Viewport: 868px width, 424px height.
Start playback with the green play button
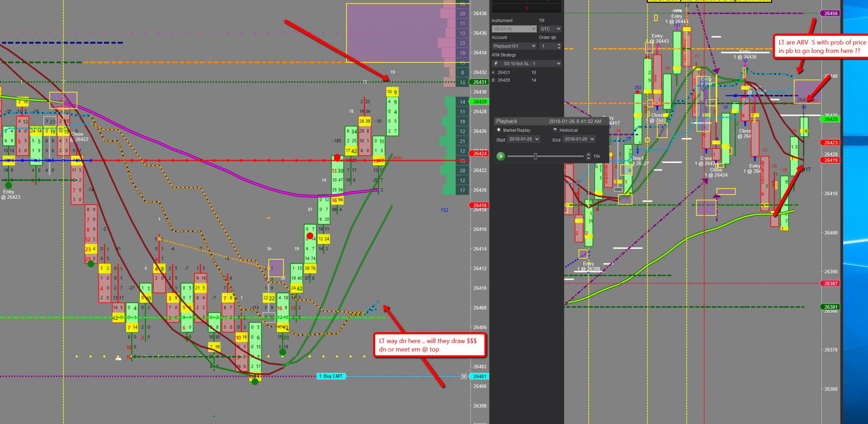click(500, 156)
